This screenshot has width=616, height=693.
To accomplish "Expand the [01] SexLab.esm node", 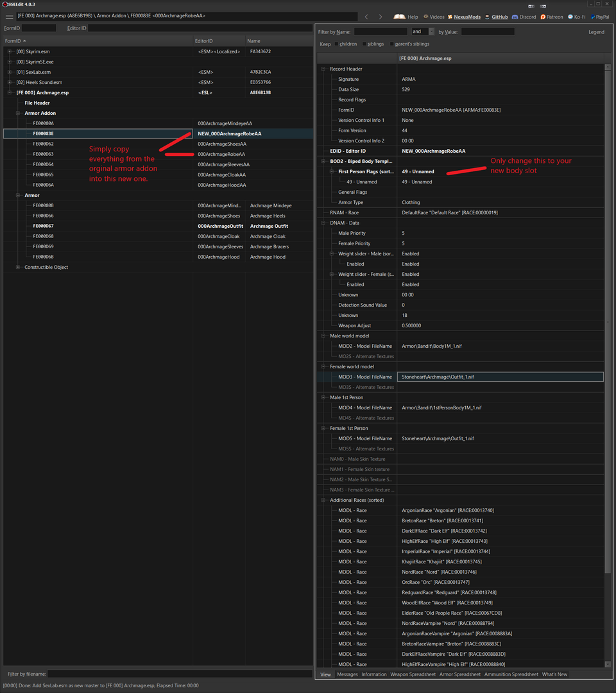I will (x=10, y=72).
